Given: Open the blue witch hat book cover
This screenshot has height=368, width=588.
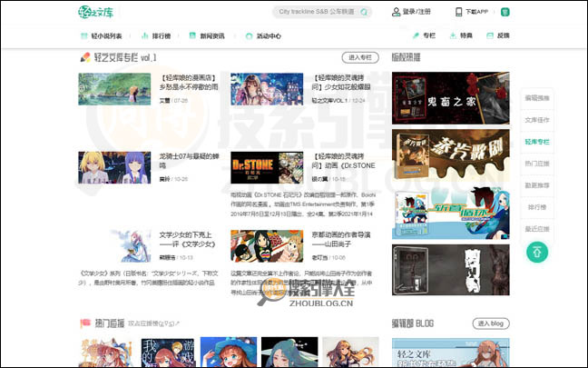Looking at the screenshot, I should pyautogui.click(x=229, y=353).
